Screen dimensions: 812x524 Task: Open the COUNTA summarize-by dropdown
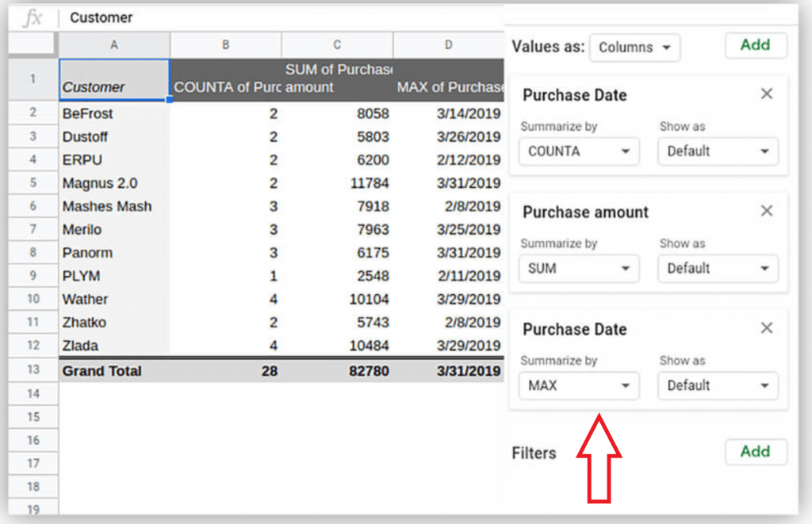[x=579, y=151]
